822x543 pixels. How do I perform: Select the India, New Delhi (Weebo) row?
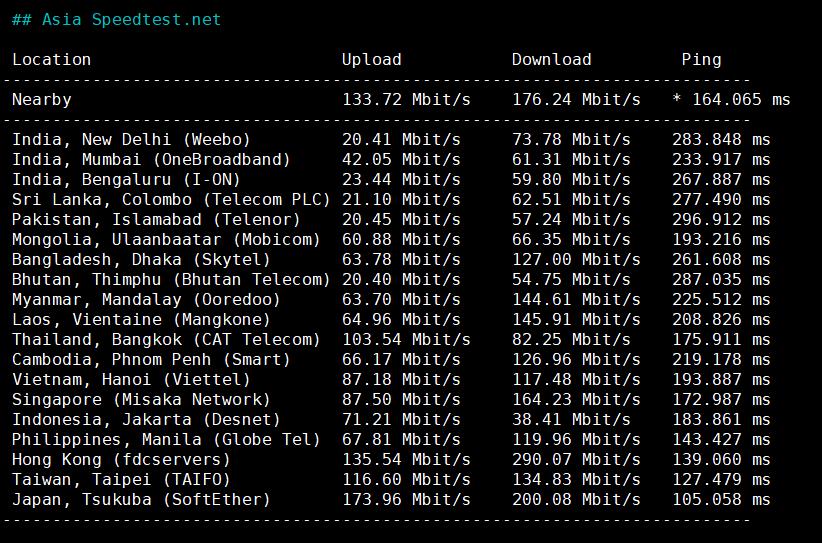(131, 139)
